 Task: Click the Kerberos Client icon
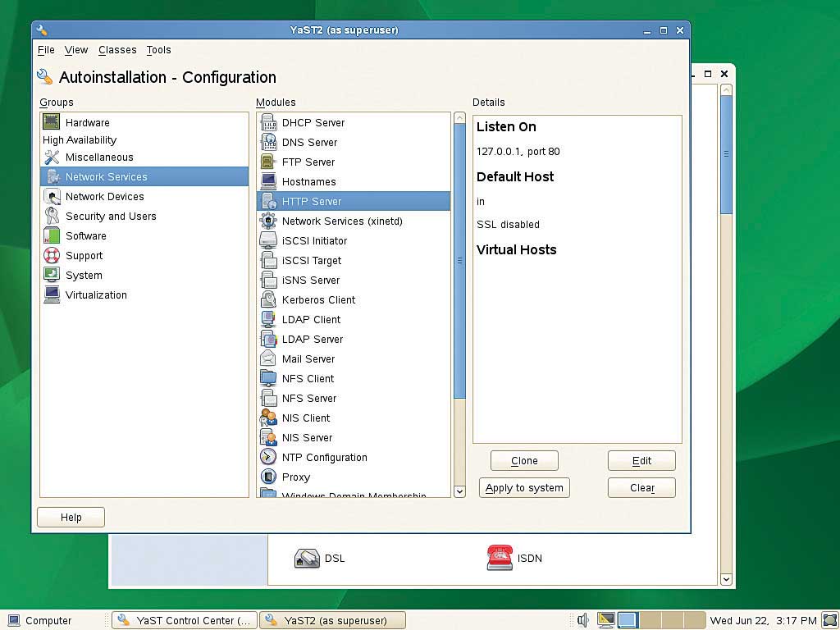pos(268,299)
